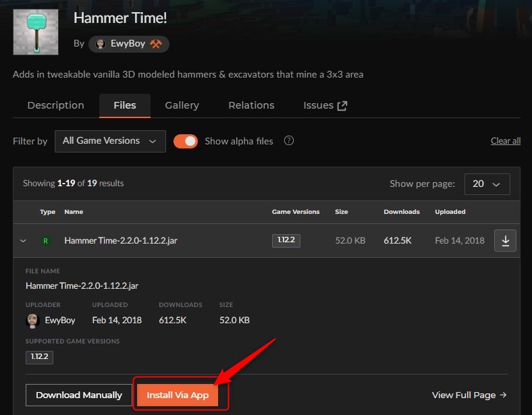Click the Feb 14, 2018 date in the table row
This screenshot has width=532, height=415.
pyautogui.click(x=460, y=241)
